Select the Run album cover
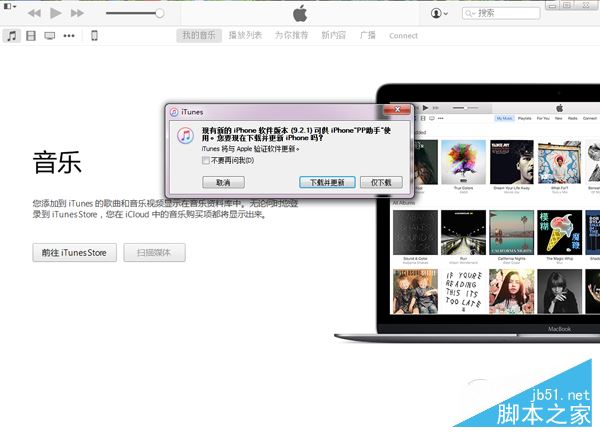This screenshot has width=600, height=433. tap(463, 233)
